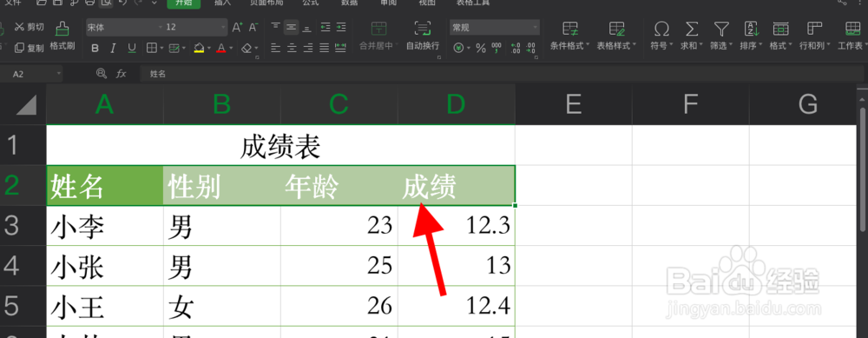The height and width of the screenshot is (338, 868).
Task: Click the formula bar showing 姓名
Action: 501,74
